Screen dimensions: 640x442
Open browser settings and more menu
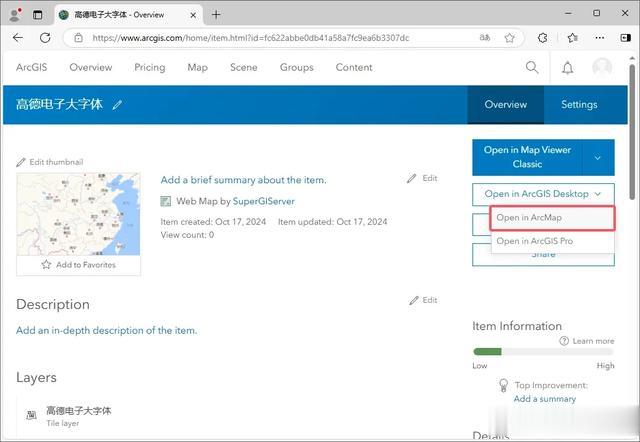tap(600, 38)
